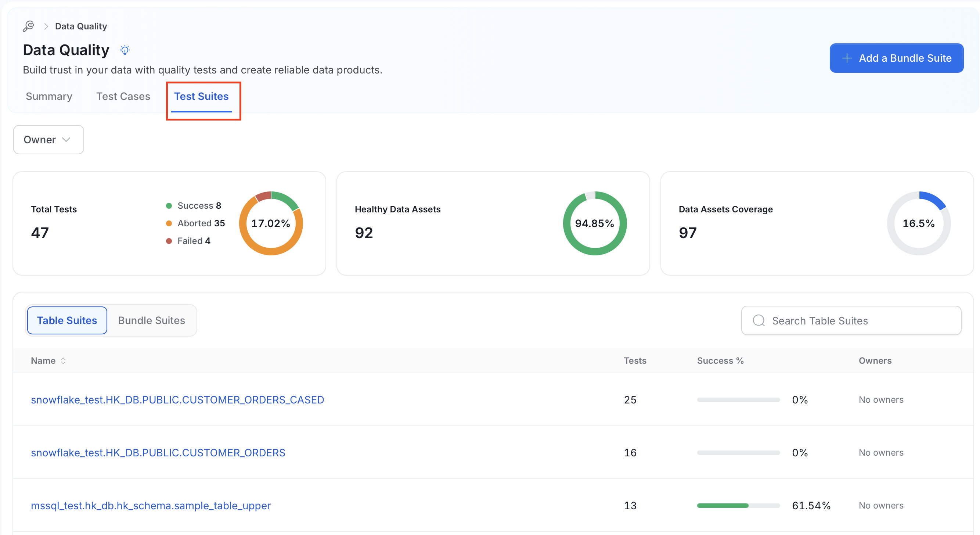Switch to the Test Cases tab
Viewport: 980px width, 535px height.
pos(123,96)
